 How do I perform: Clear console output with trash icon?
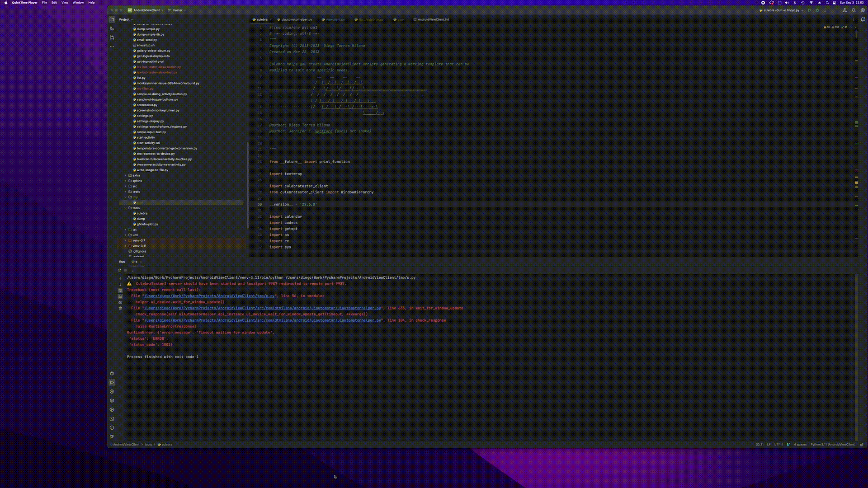click(120, 308)
